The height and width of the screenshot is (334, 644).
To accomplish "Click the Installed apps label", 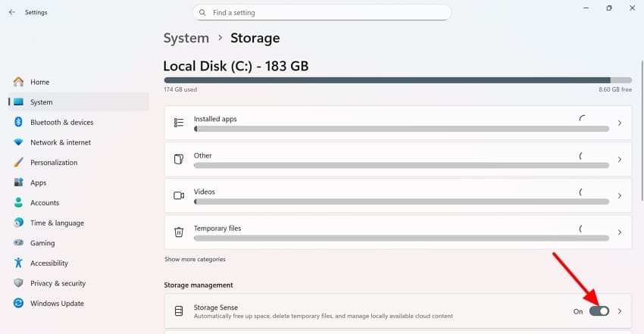I will [x=215, y=119].
